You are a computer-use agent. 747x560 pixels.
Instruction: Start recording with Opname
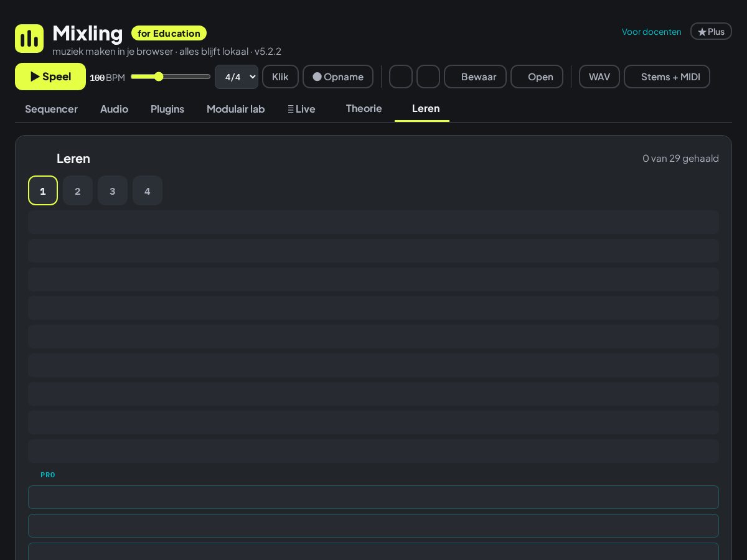point(338,77)
